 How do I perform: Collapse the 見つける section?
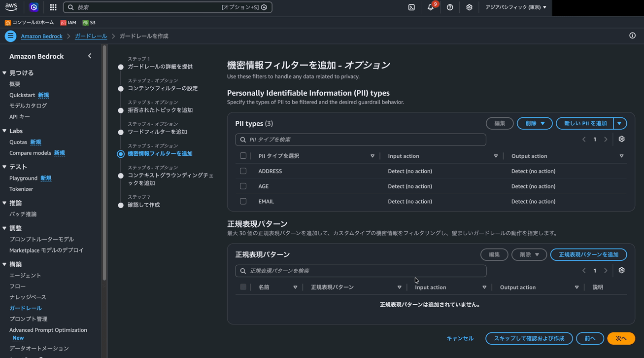coord(4,72)
